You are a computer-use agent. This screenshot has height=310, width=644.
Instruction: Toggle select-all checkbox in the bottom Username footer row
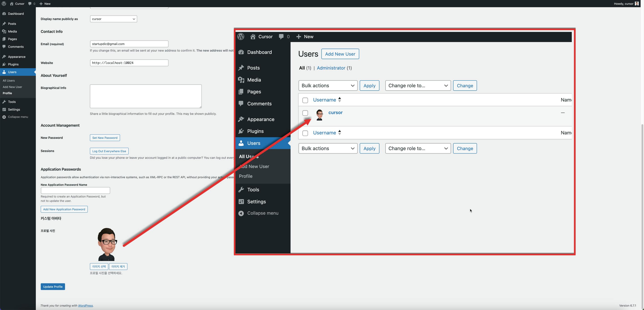[305, 133]
